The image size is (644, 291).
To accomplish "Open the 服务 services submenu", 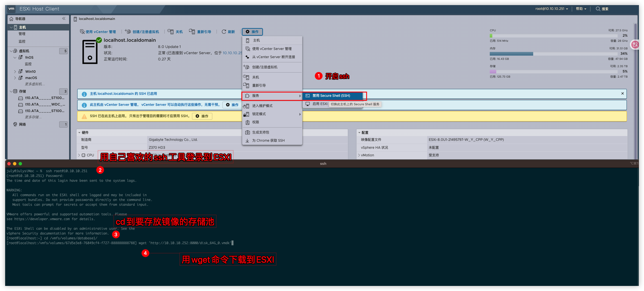I will pos(272,96).
